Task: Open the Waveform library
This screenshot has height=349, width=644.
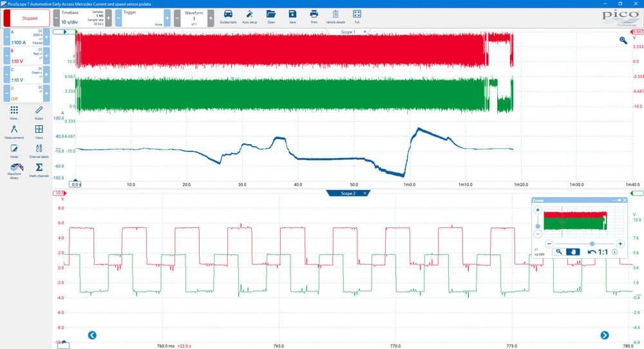Action: tap(14, 171)
